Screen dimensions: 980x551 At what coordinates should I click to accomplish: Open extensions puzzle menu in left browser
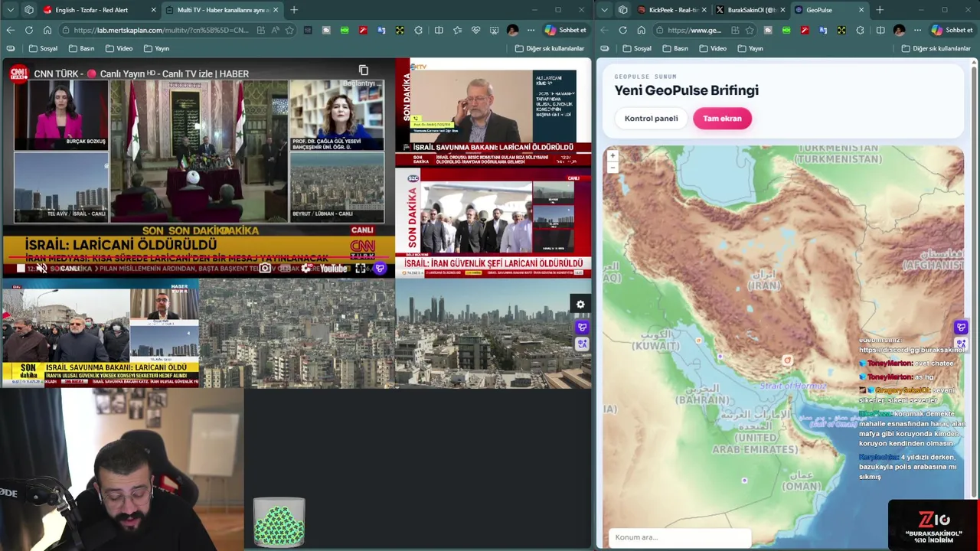[418, 30]
